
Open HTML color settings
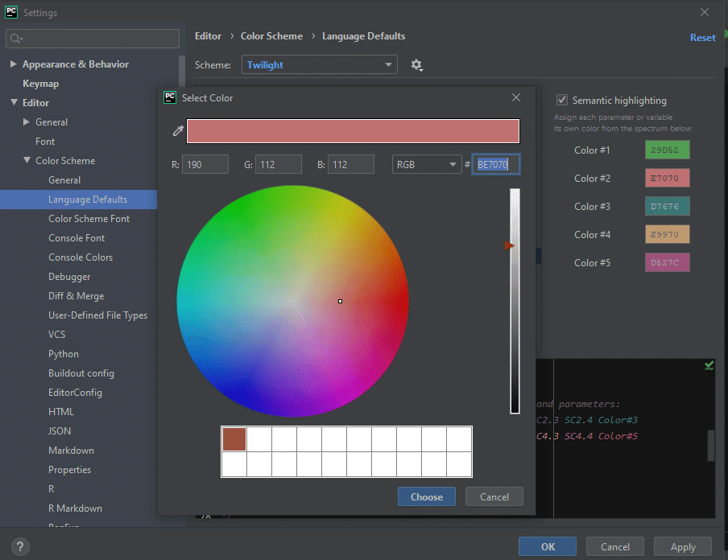(x=61, y=412)
